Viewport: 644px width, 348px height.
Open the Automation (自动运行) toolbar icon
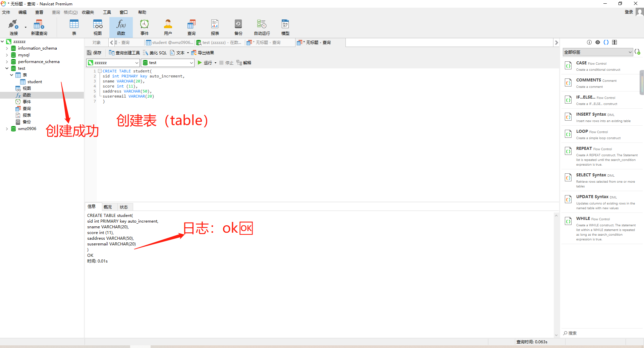262,27
